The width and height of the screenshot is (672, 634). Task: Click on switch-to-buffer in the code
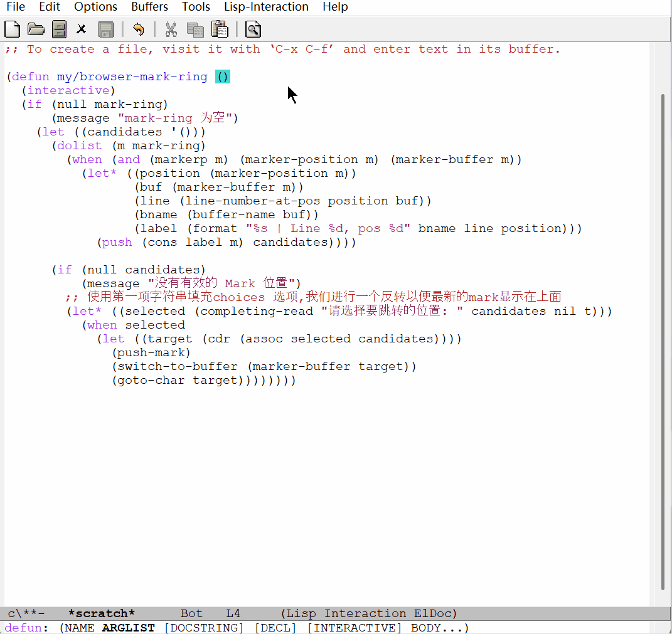click(177, 366)
